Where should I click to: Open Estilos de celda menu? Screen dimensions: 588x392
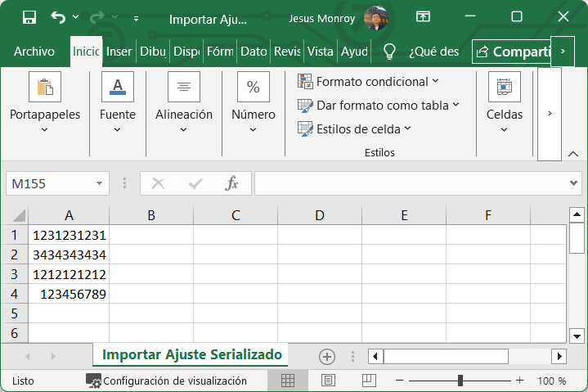(x=354, y=129)
